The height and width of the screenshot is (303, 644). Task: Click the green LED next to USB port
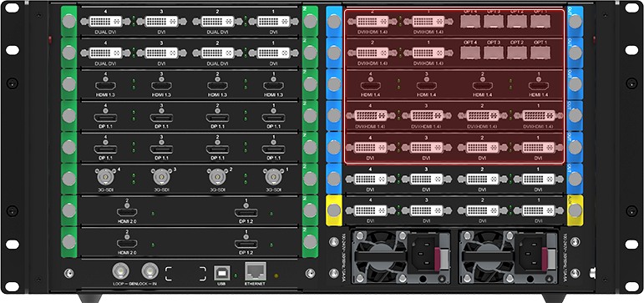click(x=236, y=275)
